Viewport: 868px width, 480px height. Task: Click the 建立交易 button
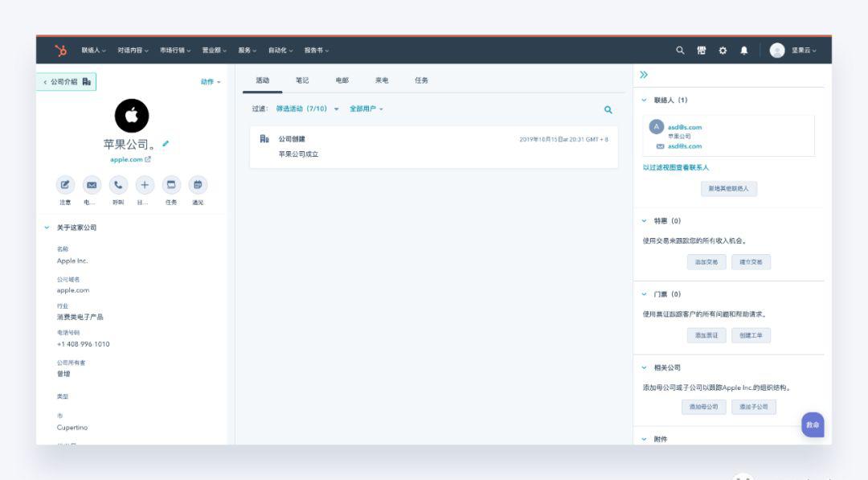click(x=751, y=262)
